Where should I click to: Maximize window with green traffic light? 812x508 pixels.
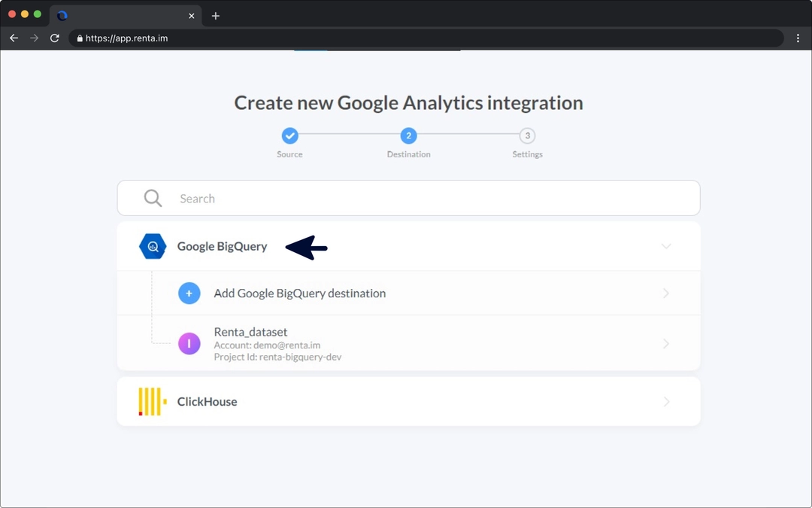pyautogui.click(x=38, y=14)
